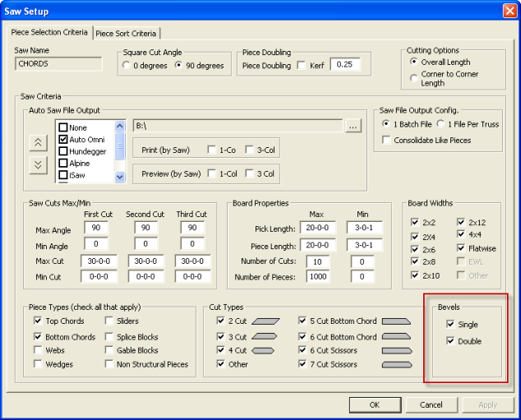Click the 4 Cut shape icon

pyautogui.click(x=263, y=351)
